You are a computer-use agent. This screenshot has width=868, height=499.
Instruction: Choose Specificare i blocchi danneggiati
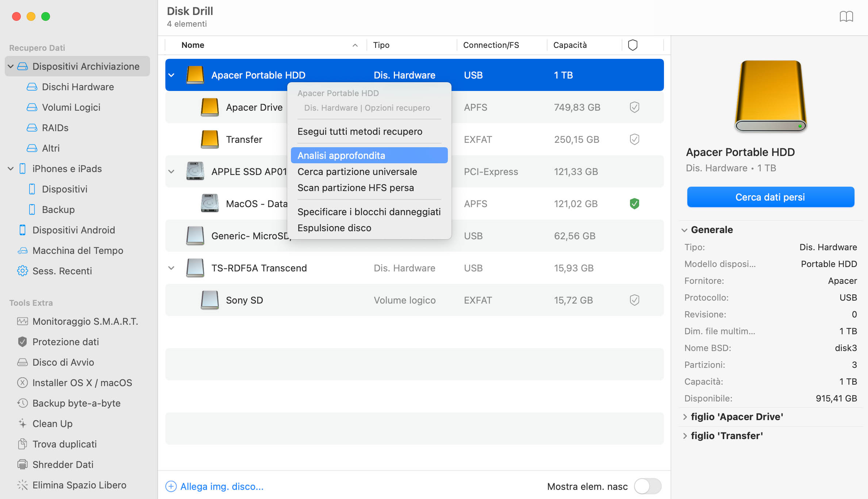pyautogui.click(x=369, y=212)
